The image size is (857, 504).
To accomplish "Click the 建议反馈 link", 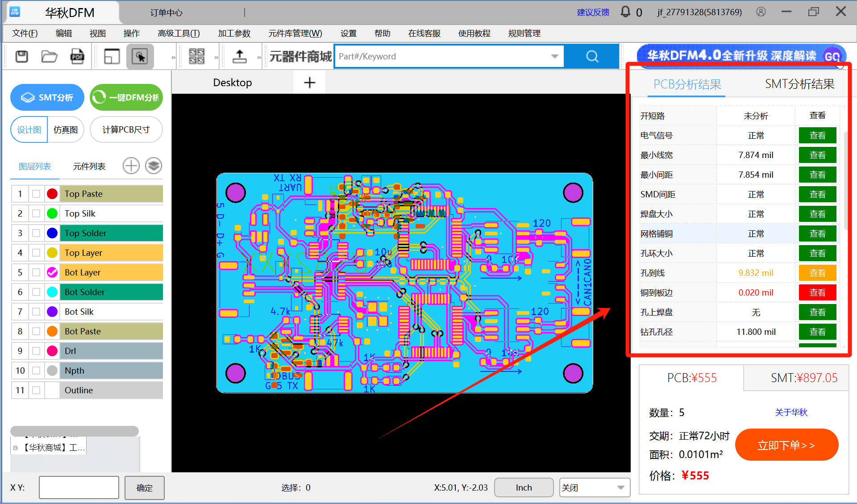I will [x=593, y=12].
